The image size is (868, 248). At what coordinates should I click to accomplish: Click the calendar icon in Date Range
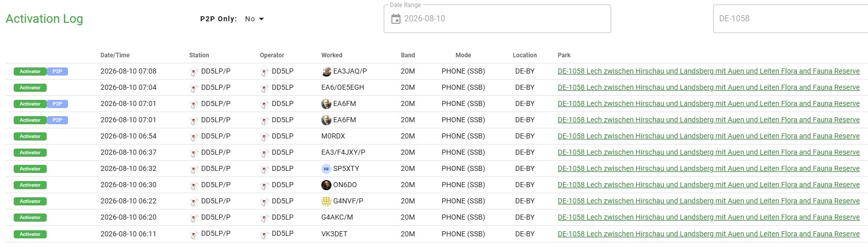click(396, 19)
